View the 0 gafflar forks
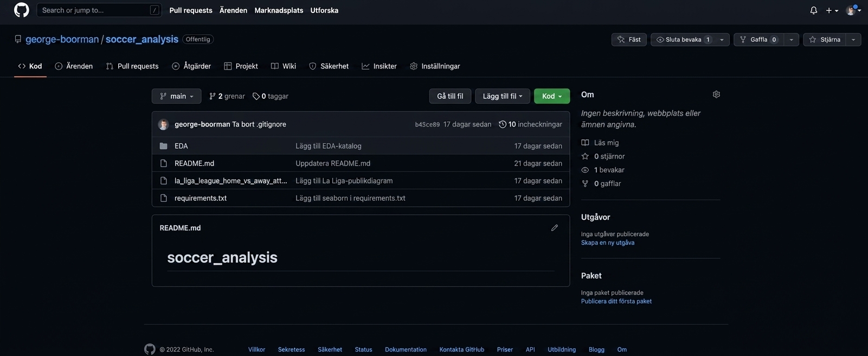The image size is (868, 356). [601, 183]
